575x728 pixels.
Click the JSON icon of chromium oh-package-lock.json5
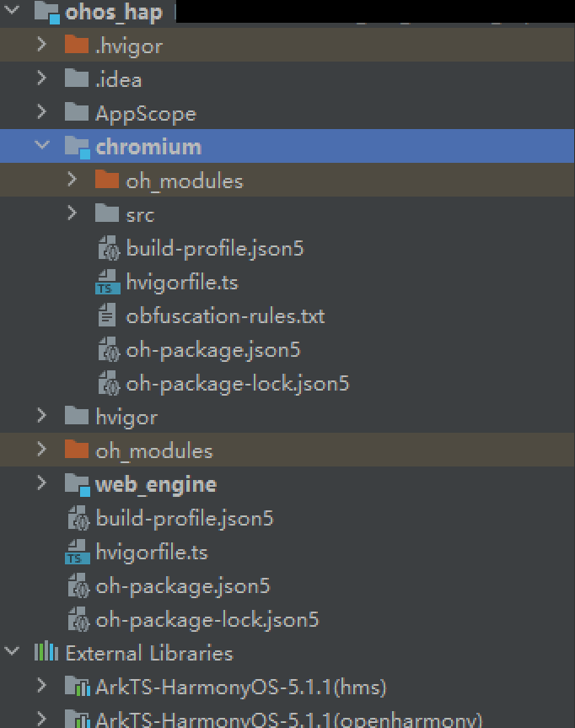pos(107,385)
